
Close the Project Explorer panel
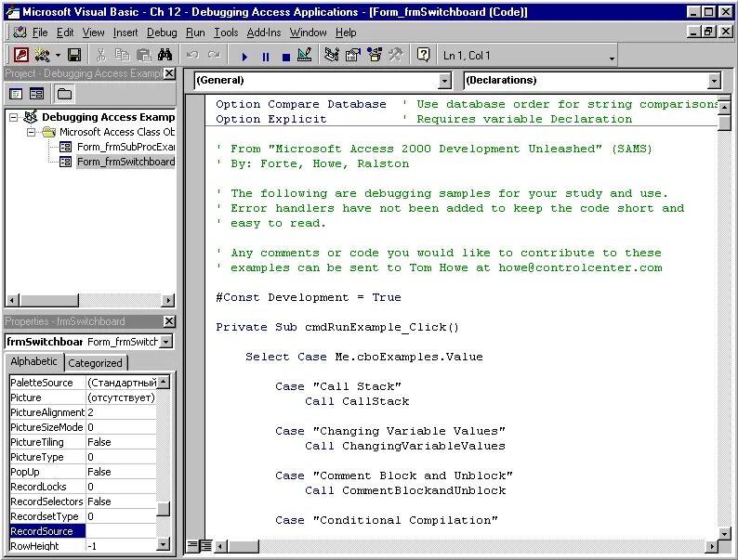tap(169, 73)
